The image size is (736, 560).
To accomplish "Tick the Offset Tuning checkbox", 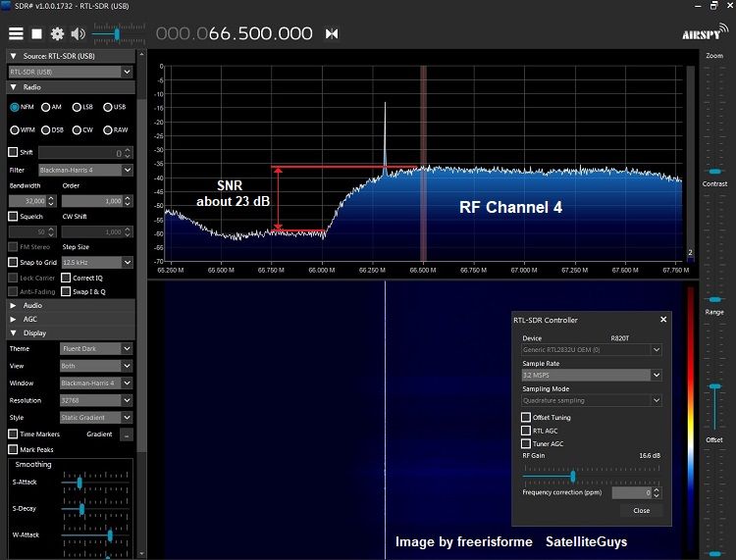I will click(x=526, y=417).
